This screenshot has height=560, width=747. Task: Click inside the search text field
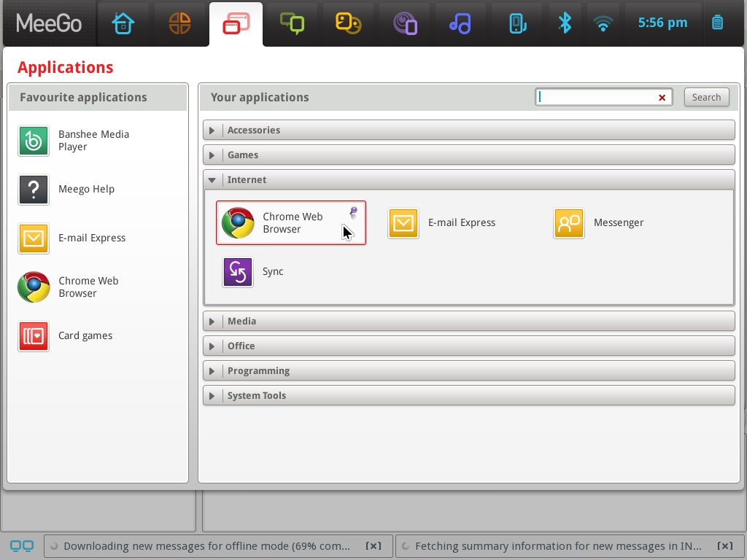[x=598, y=97]
